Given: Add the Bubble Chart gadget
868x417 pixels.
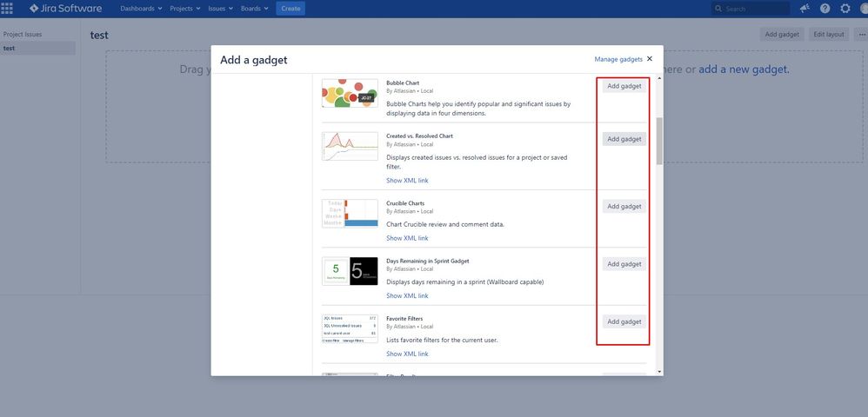Looking at the screenshot, I should [624, 86].
